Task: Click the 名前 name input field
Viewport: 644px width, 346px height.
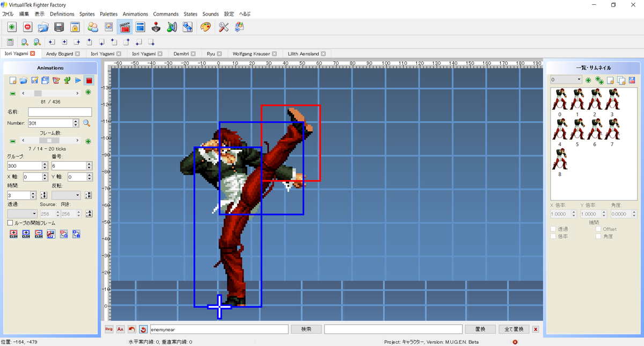Action: [x=60, y=112]
